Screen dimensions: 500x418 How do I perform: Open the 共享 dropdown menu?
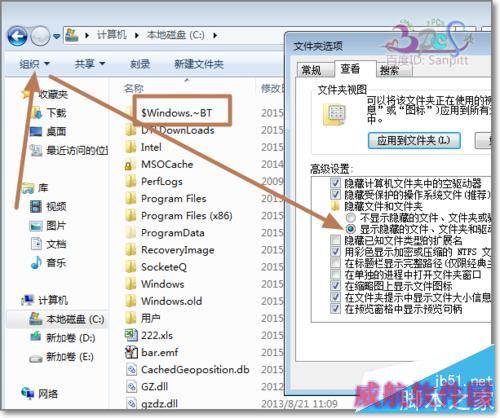(90, 64)
